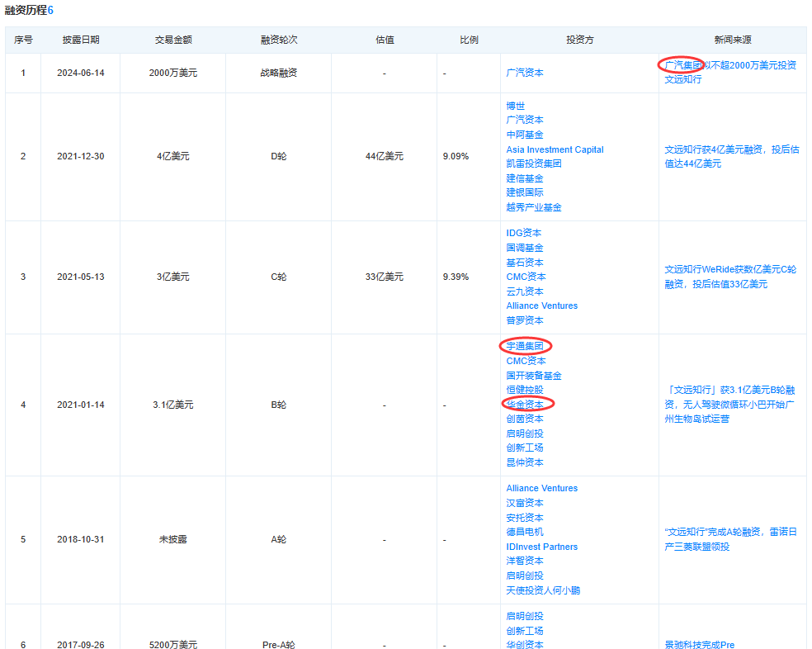Open news link 文远知行获4亿美元融资
This screenshot has width=812, height=649.
point(732,157)
